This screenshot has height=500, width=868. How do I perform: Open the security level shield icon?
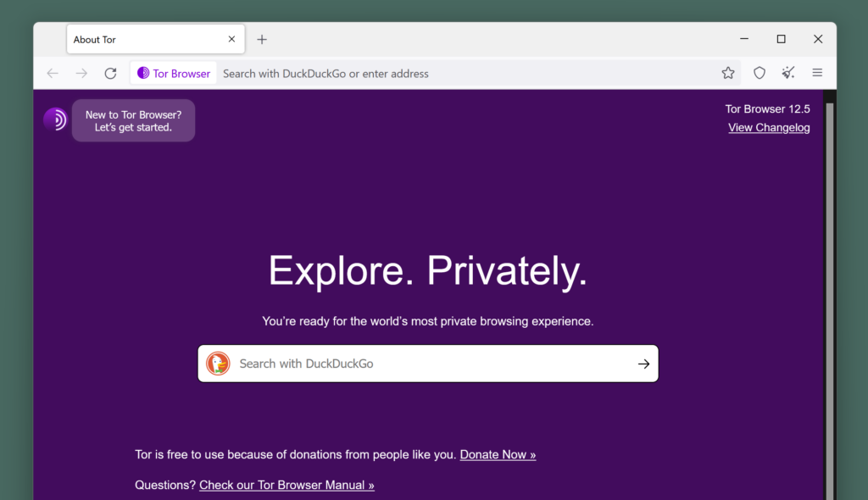[759, 73]
